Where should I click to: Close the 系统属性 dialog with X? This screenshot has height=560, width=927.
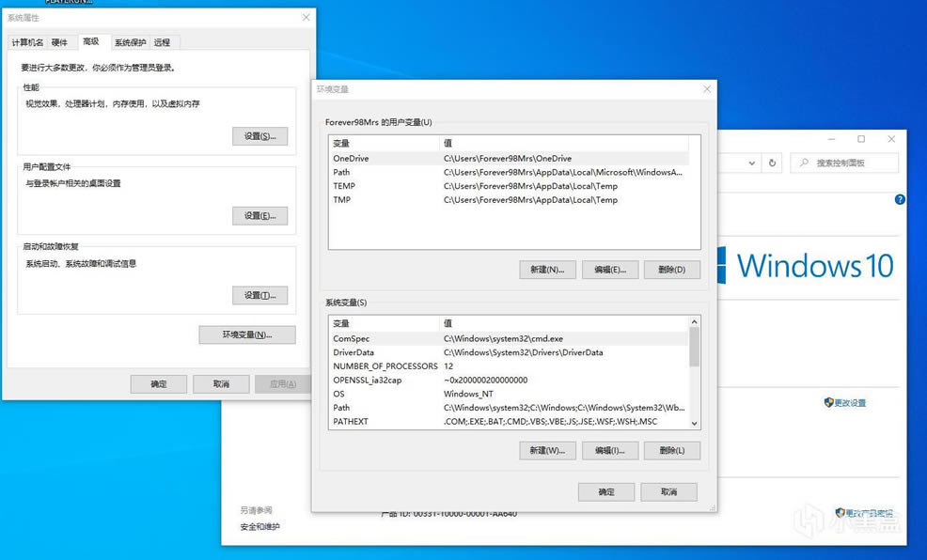point(306,18)
